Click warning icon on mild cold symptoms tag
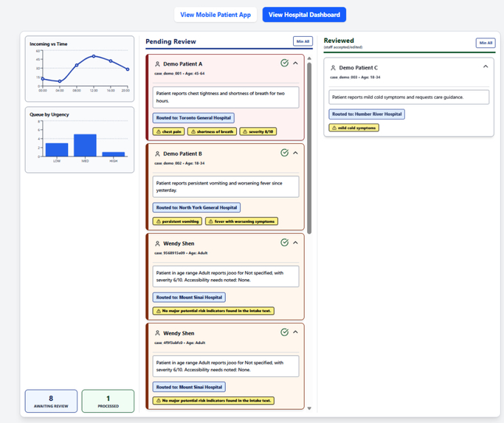The width and height of the screenshot is (504, 423). (334, 128)
